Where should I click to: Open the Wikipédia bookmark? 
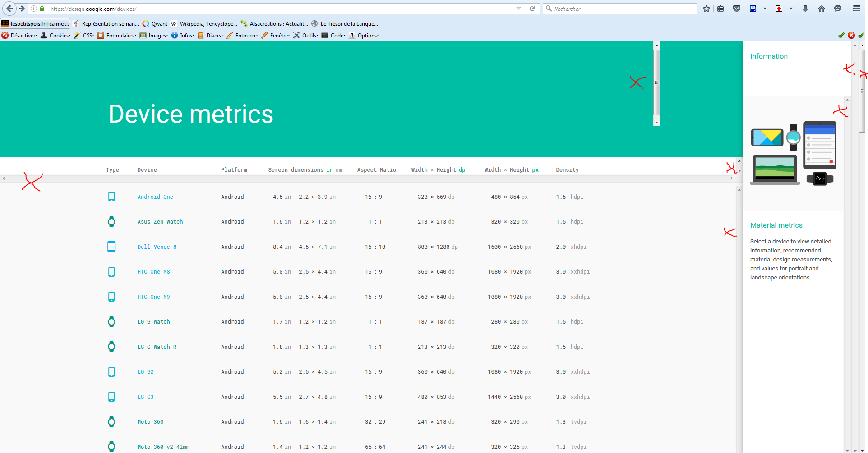(208, 24)
